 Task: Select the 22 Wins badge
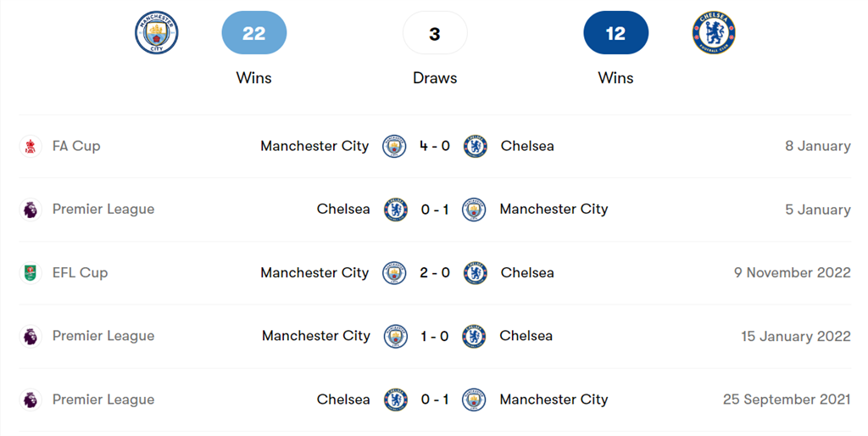coord(253,34)
